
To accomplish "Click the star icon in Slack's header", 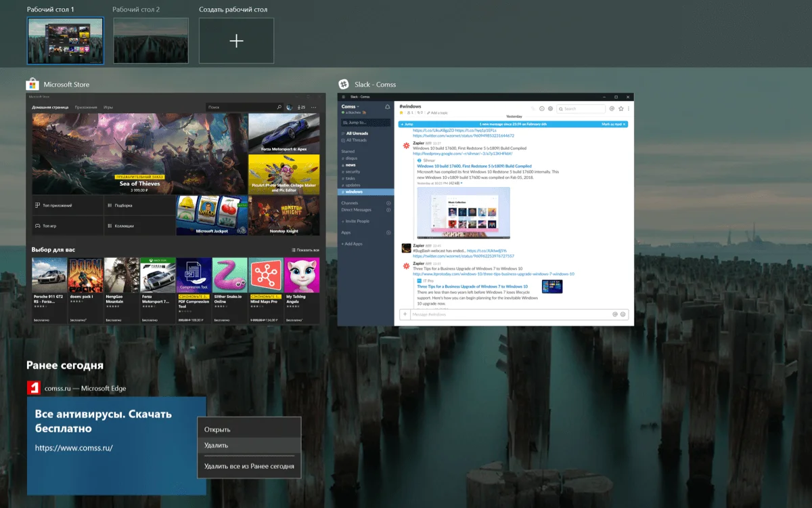I will pos(621,108).
